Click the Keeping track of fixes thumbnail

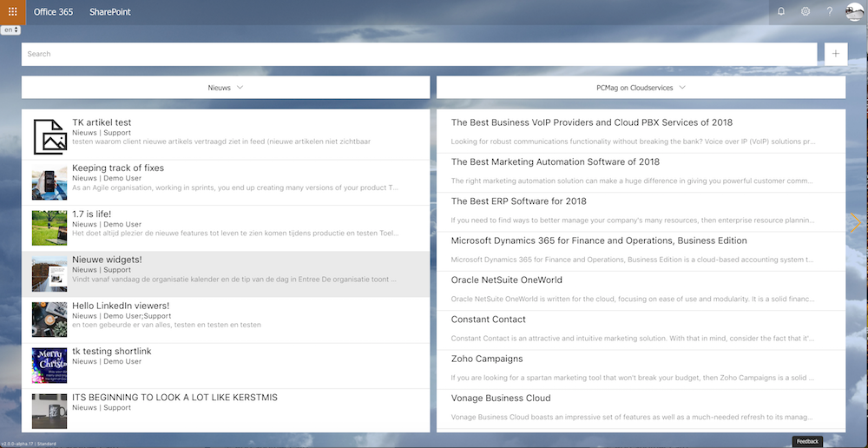(49, 182)
